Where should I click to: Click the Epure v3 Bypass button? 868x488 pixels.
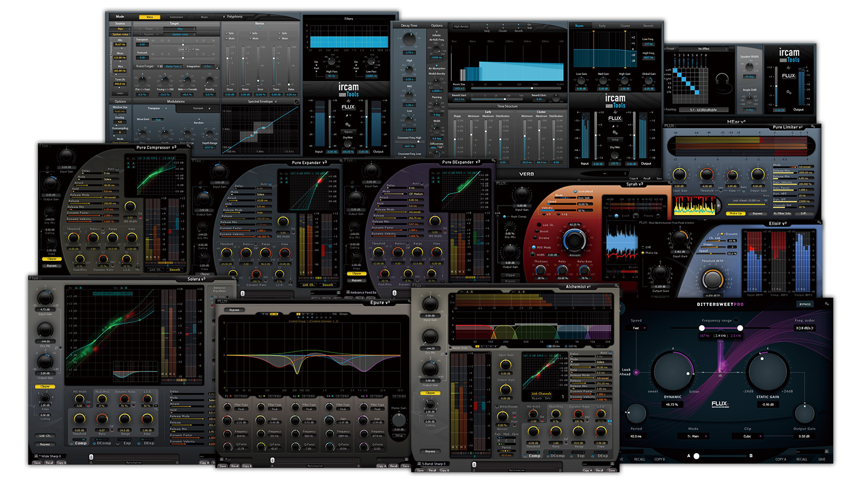[234, 310]
